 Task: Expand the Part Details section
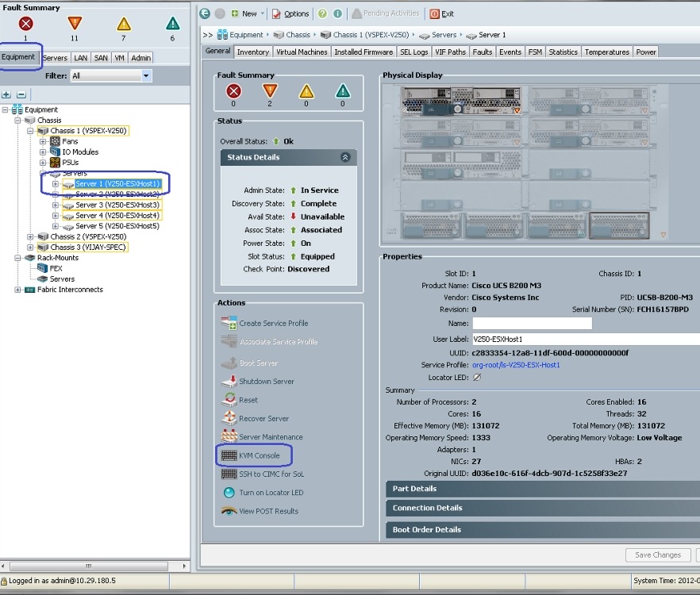click(540, 489)
